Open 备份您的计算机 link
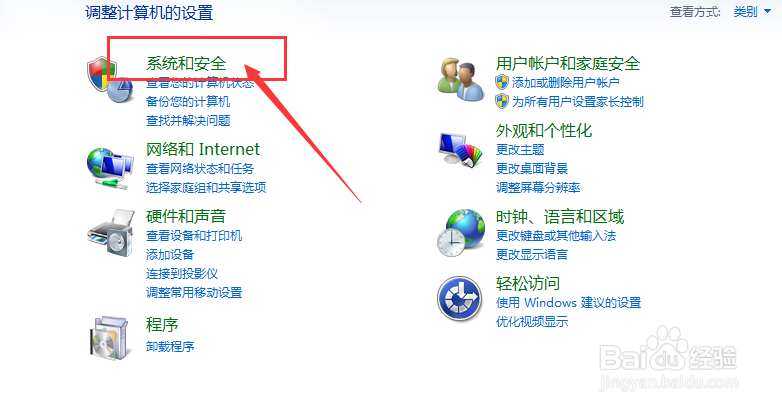The width and height of the screenshot is (782, 409). 188,102
